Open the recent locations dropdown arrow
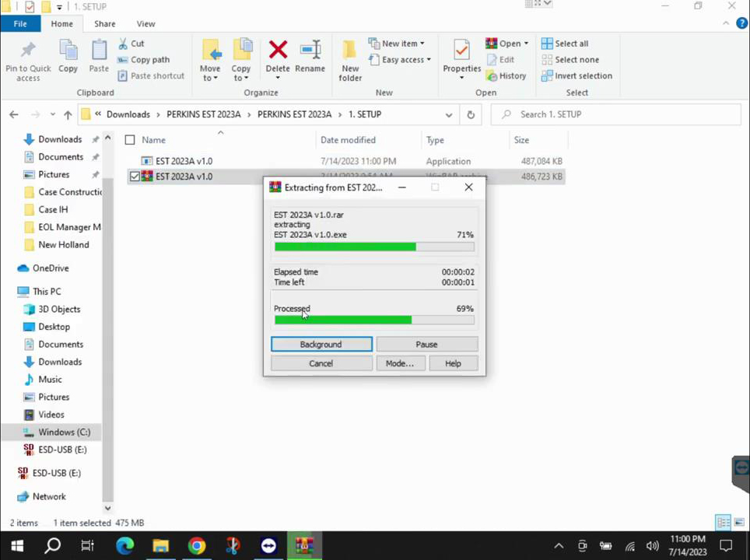 pos(53,115)
